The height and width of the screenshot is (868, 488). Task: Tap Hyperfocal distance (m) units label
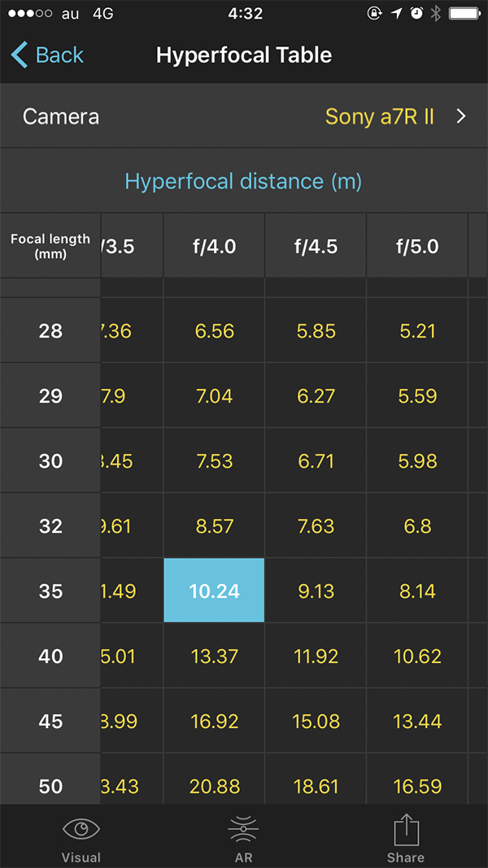[x=243, y=181]
